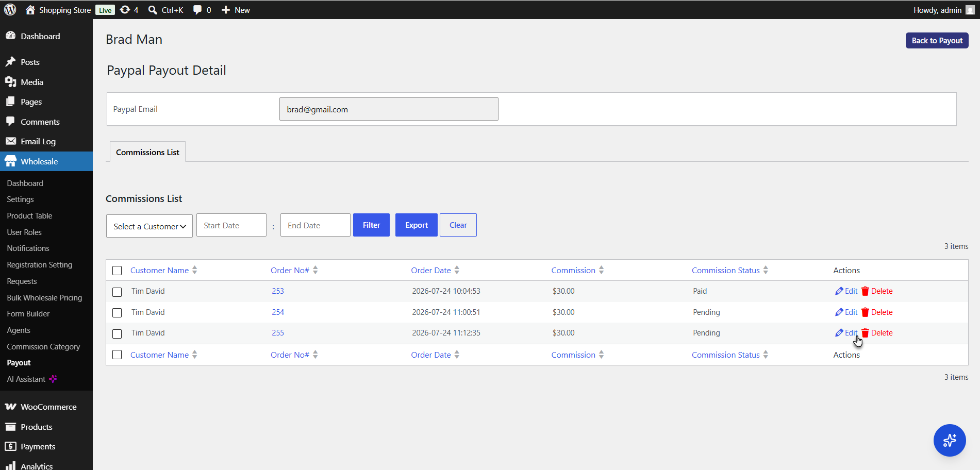Image resolution: width=980 pixels, height=470 pixels.
Task: Open Comments icon in sidebar
Action: coord(11,122)
